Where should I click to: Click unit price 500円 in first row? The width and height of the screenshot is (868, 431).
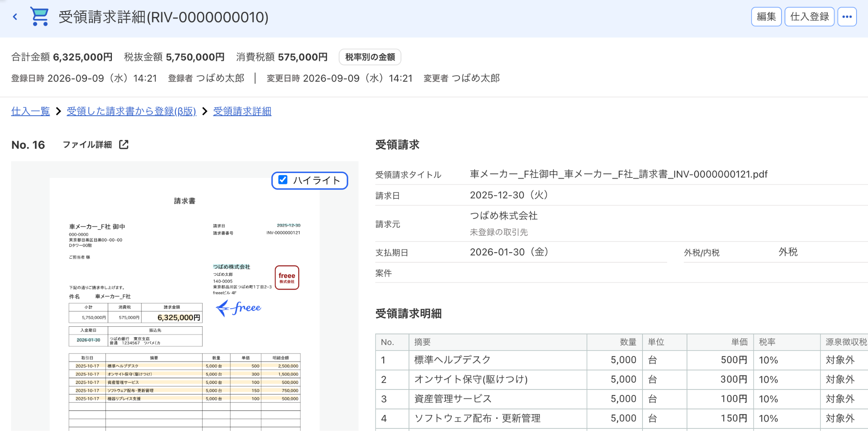point(734,360)
